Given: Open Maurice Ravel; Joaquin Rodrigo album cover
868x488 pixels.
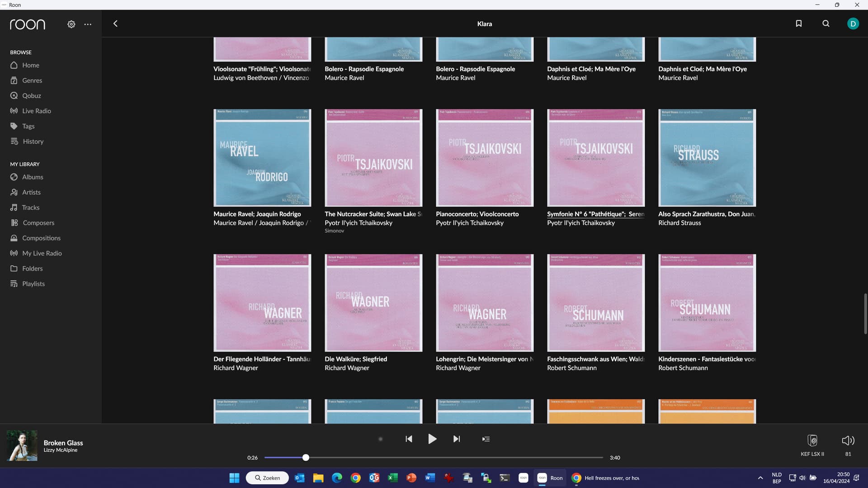Looking at the screenshot, I should (x=262, y=158).
